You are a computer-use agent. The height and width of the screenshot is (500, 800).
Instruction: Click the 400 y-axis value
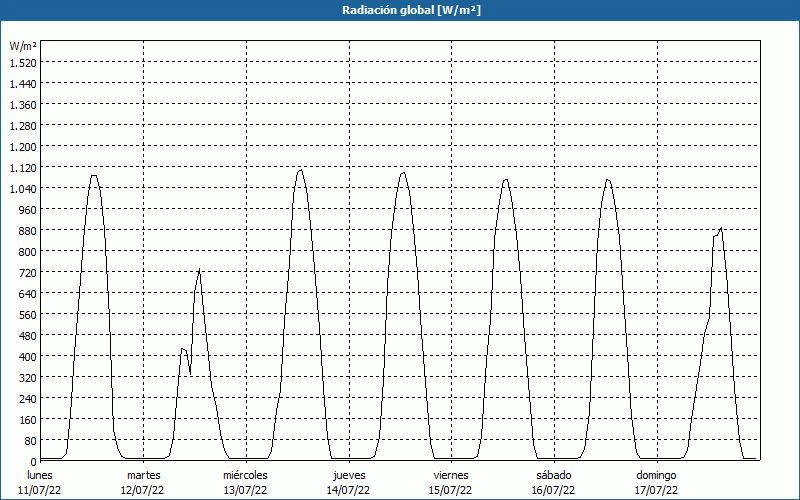point(27,357)
